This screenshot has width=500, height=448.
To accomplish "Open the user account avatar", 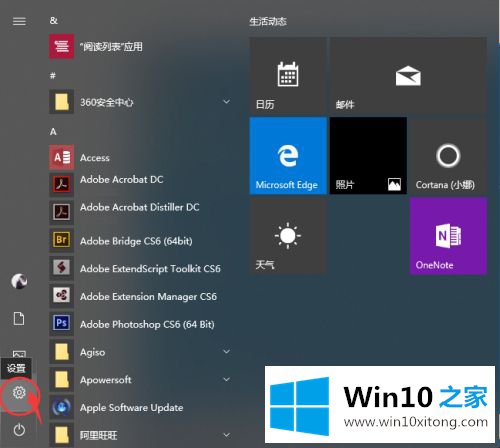I will point(19,281).
